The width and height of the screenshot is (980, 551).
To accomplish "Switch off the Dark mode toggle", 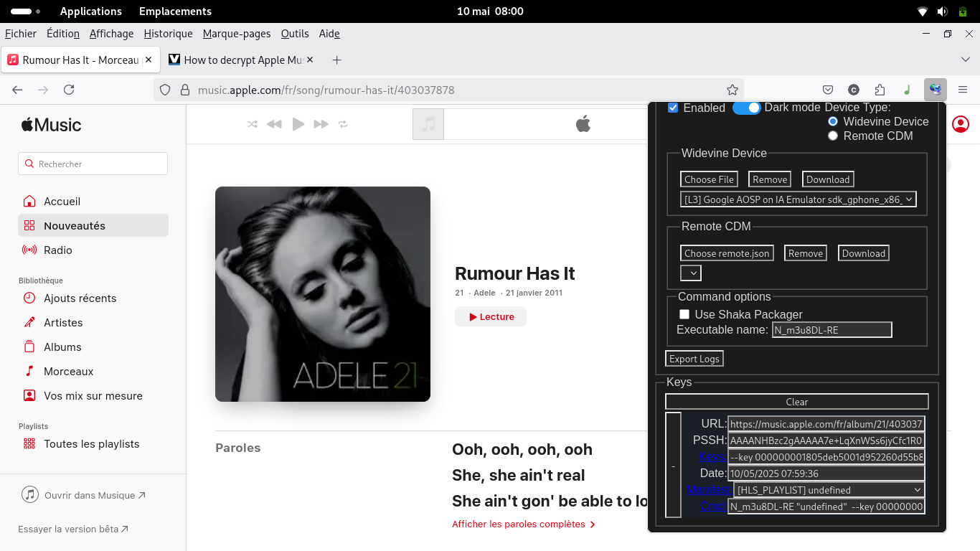I will (746, 108).
